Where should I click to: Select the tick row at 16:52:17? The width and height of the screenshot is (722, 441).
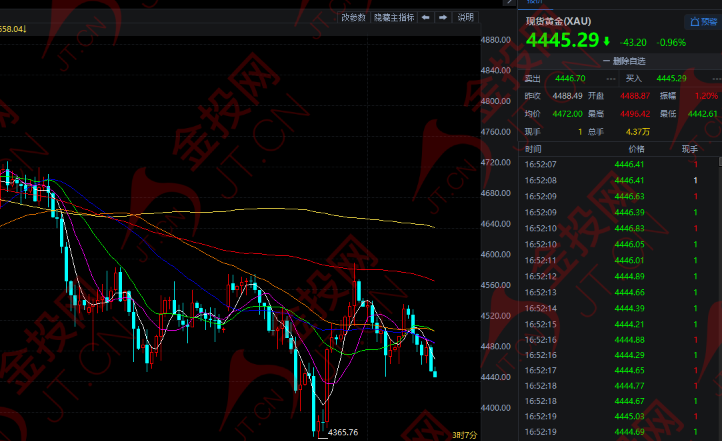point(618,370)
